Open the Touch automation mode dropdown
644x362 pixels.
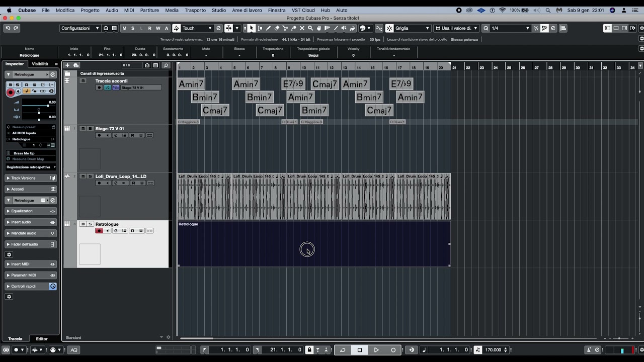point(197,28)
